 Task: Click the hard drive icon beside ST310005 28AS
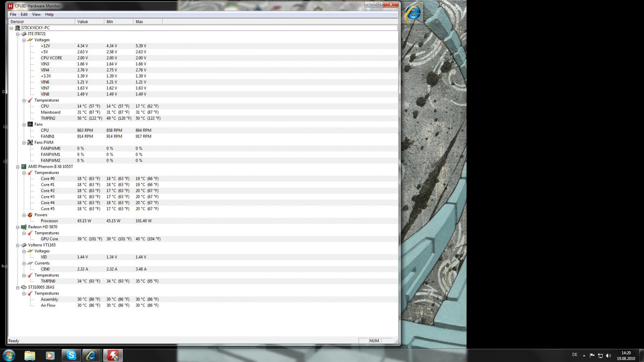click(24, 288)
